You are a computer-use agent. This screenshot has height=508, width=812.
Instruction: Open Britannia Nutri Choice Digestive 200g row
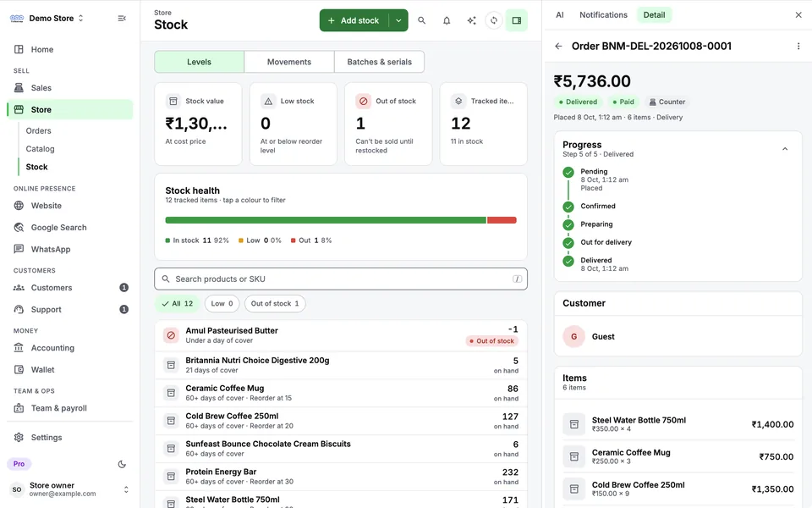coord(341,365)
